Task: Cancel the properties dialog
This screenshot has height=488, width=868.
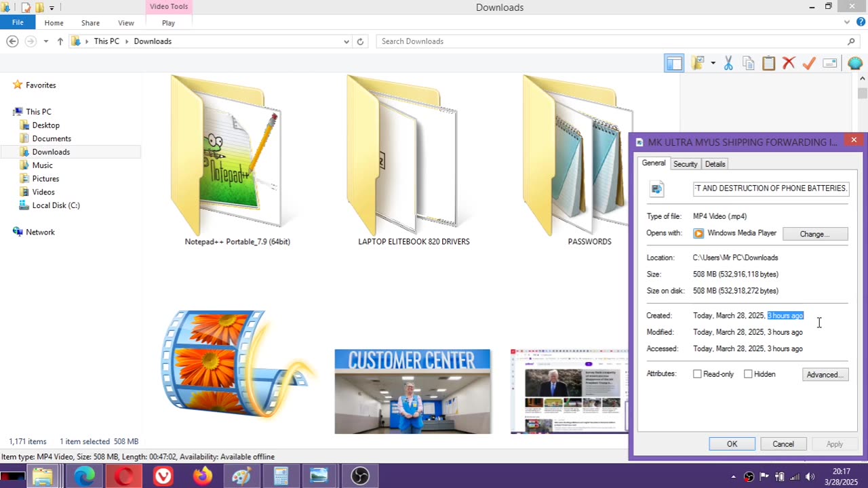Action: 783,444
